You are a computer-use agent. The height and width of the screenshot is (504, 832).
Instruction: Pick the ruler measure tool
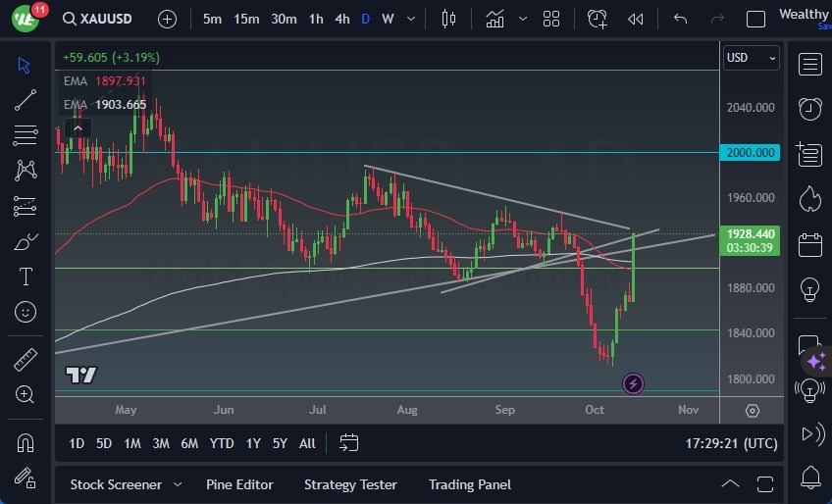tap(26, 359)
